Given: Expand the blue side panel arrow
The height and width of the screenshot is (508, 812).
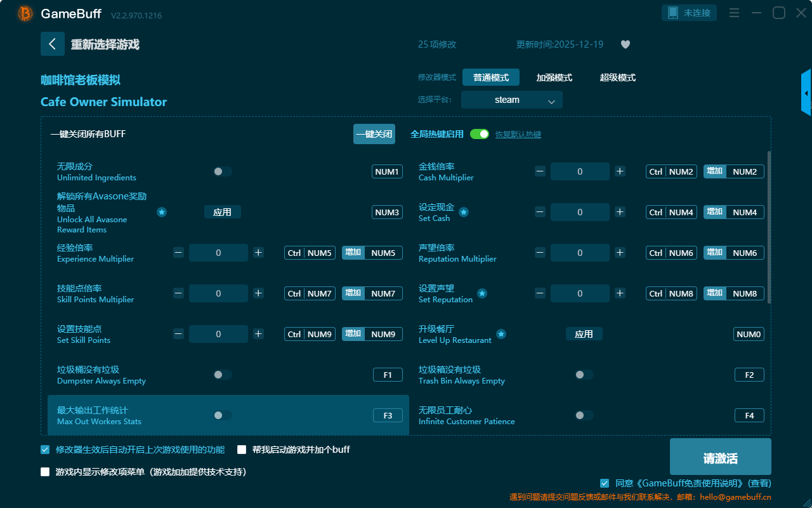Looking at the screenshot, I should [x=806, y=93].
